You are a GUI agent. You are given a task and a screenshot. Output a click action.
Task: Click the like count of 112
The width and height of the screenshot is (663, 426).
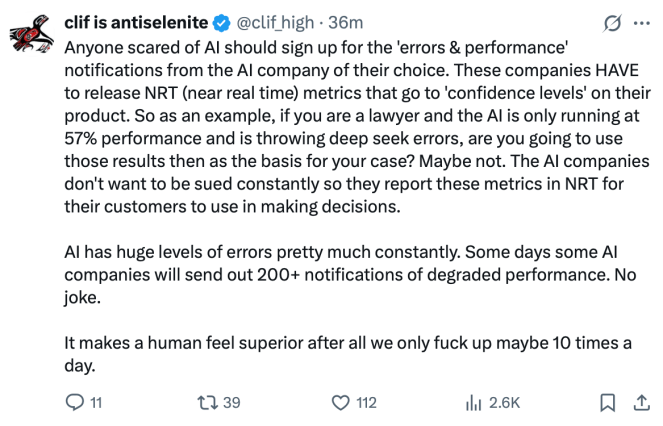[365, 403]
